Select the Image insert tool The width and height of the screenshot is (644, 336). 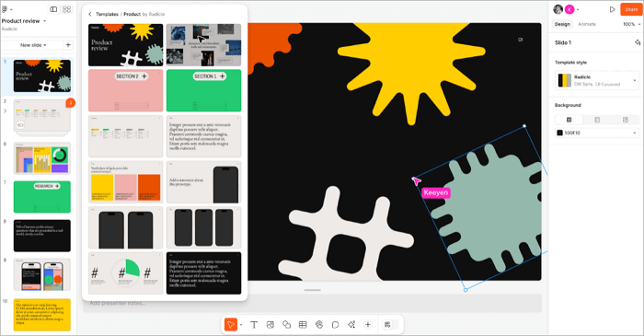click(270, 325)
